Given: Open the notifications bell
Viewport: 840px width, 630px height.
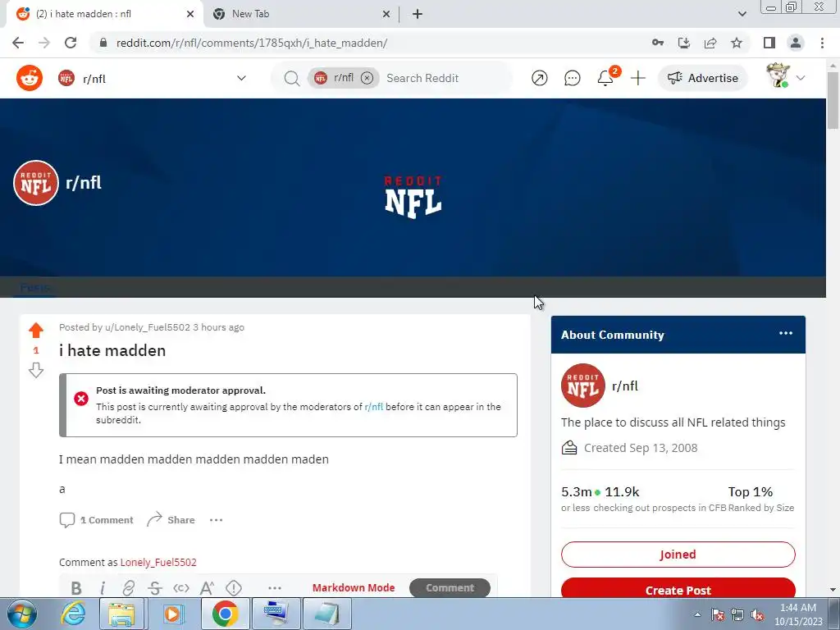Looking at the screenshot, I should point(605,78).
